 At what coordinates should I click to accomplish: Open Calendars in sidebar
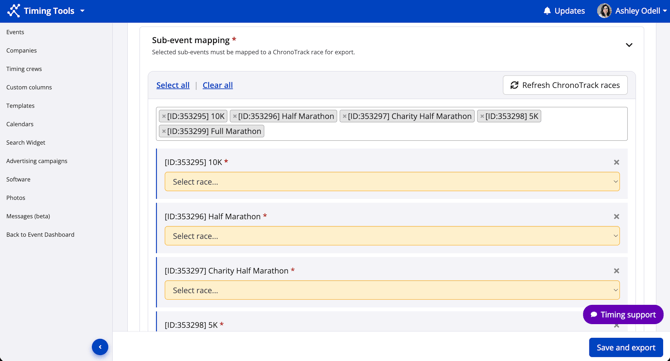(x=20, y=124)
